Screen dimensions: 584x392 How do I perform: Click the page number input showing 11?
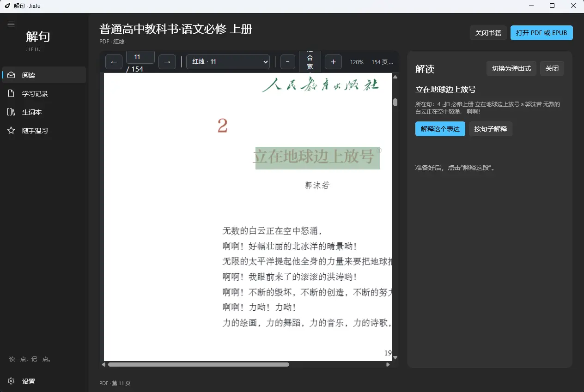click(140, 57)
